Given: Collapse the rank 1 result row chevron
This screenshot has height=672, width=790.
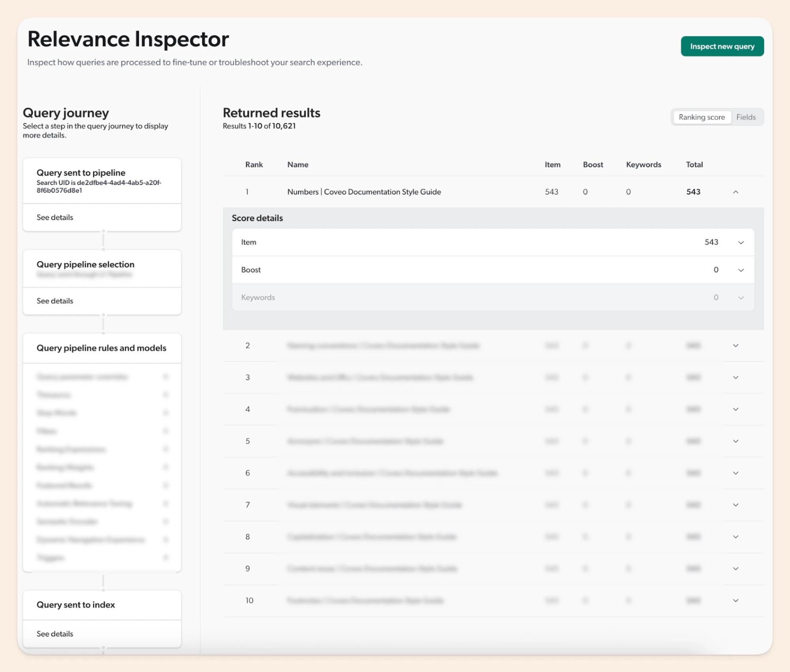Looking at the screenshot, I should [x=735, y=192].
